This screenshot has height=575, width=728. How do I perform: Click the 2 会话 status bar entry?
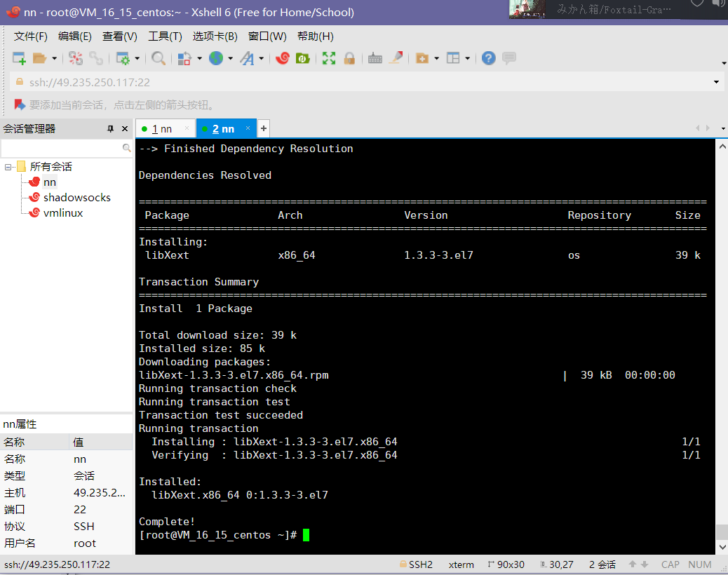coord(602,564)
